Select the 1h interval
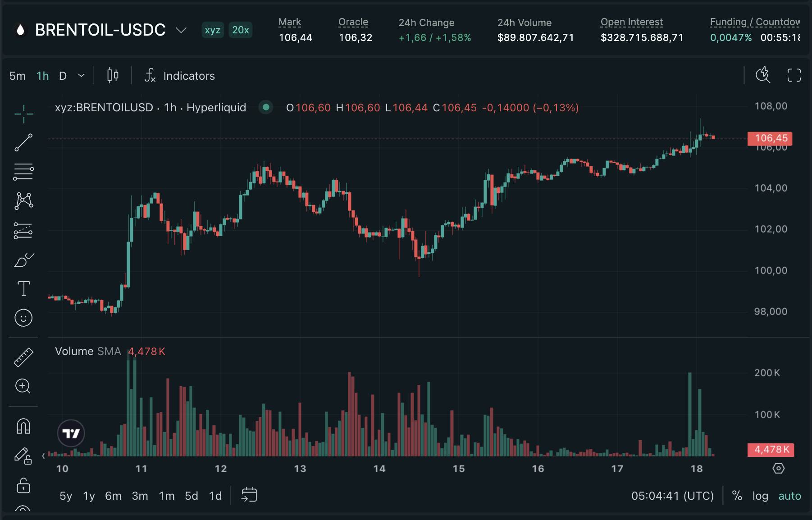The image size is (812, 520). pos(43,76)
